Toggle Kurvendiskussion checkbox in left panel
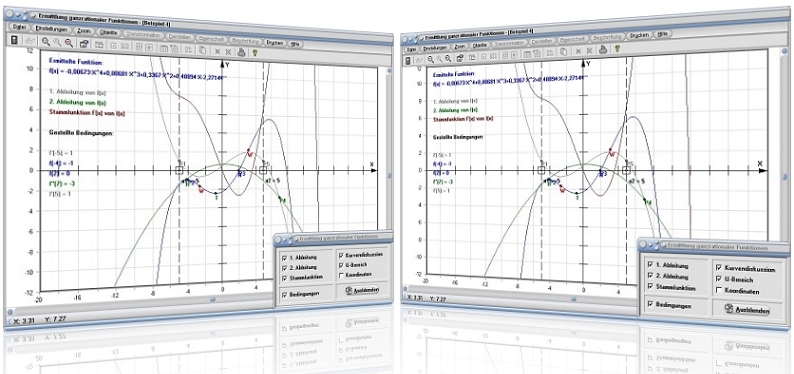Viewport: 794px width, 374px height. click(341, 255)
